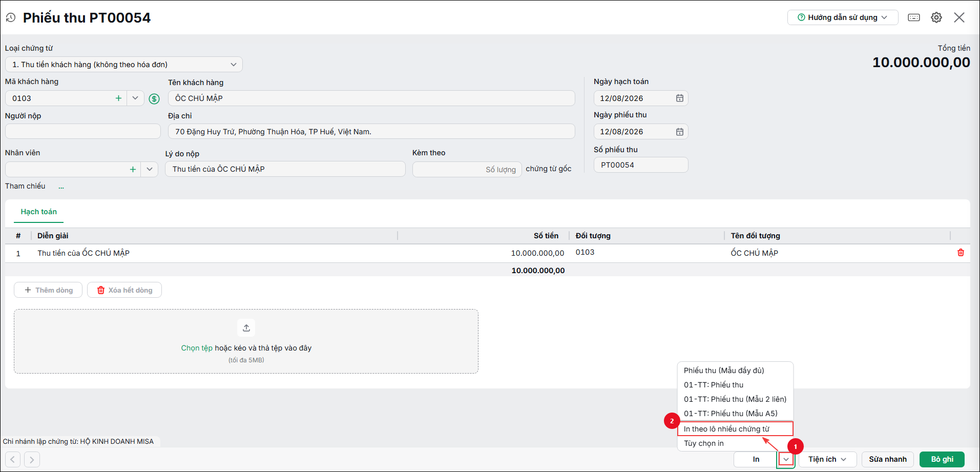Image resolution: width=980 pixels, height=472 pixels.
Task: Expand the In button dropdown arrow
Action: [786, 459]
